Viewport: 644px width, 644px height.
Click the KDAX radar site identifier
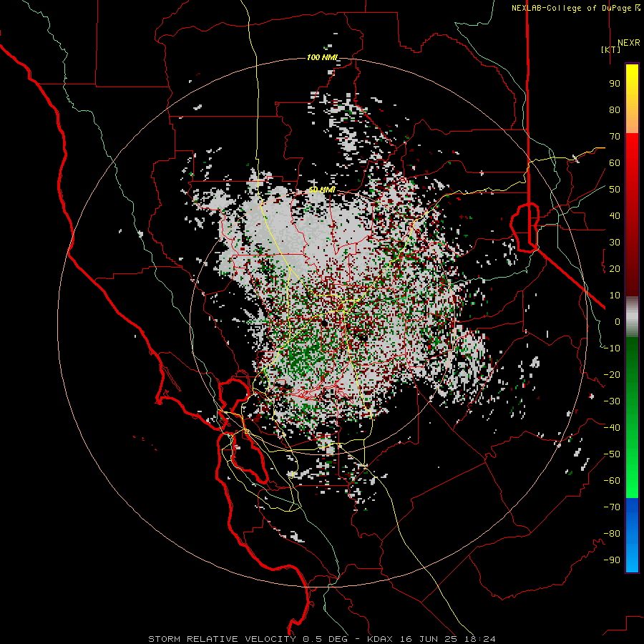pyautogui.click(x=379, y=639)
